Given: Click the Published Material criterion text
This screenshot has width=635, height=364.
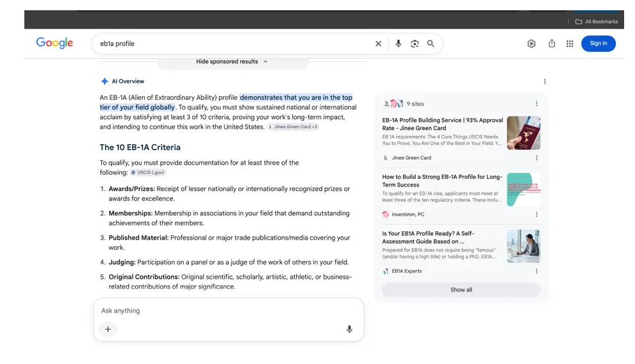Looking at the screenshot, I should (x=229, y=242).
